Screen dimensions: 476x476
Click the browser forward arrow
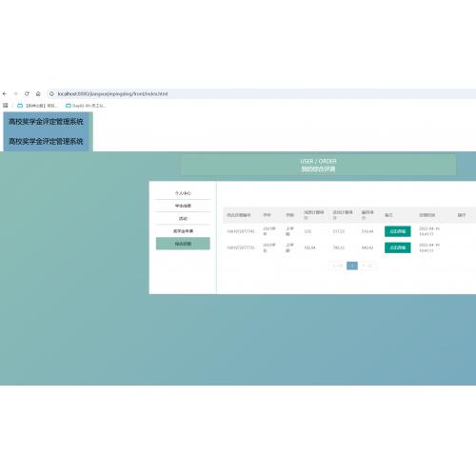(x=15, y=93)
